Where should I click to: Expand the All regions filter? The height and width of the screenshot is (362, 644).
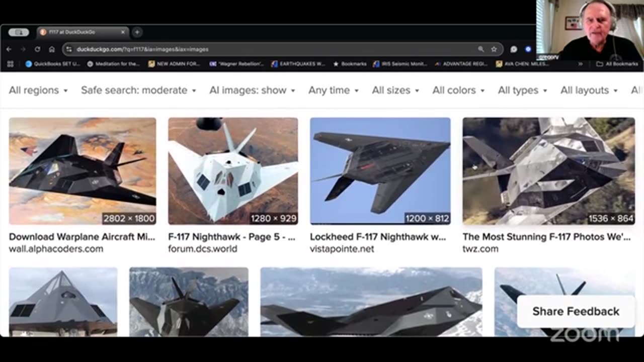click(38, 90)
